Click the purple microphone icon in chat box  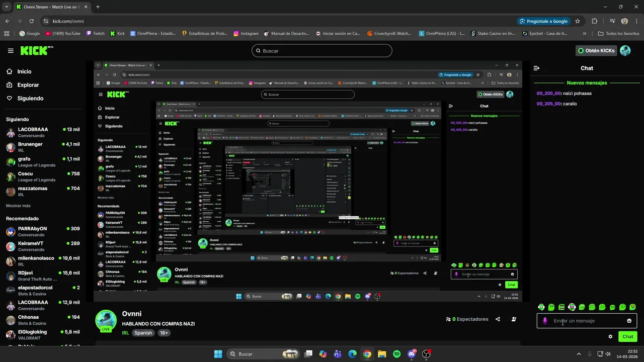point(545,321)
